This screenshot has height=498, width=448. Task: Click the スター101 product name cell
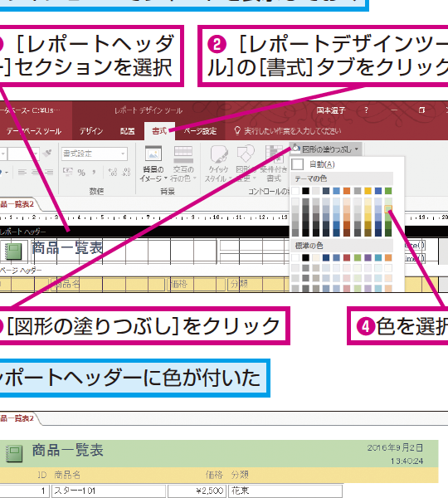(109, 491)
